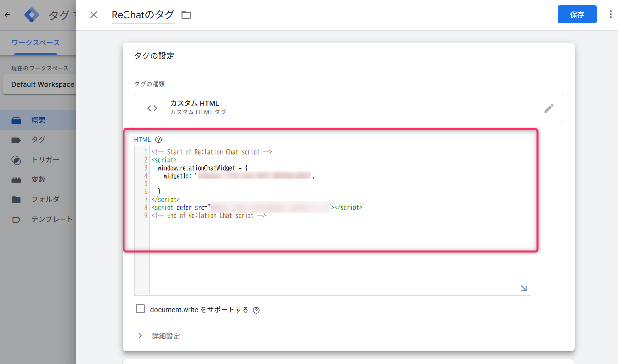This screenshot has width=618, height=364.
Task: Open 変数 in the sidebar
Action: [x=38, y=180]
